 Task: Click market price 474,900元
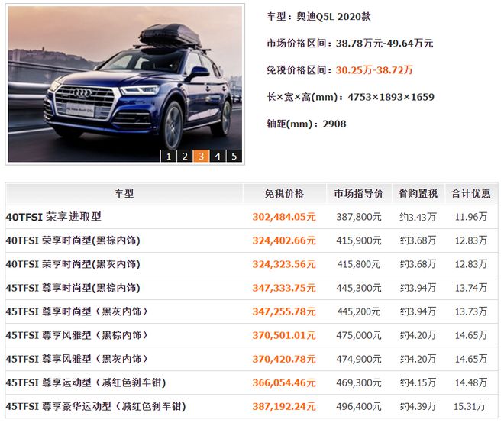(359, 359)
